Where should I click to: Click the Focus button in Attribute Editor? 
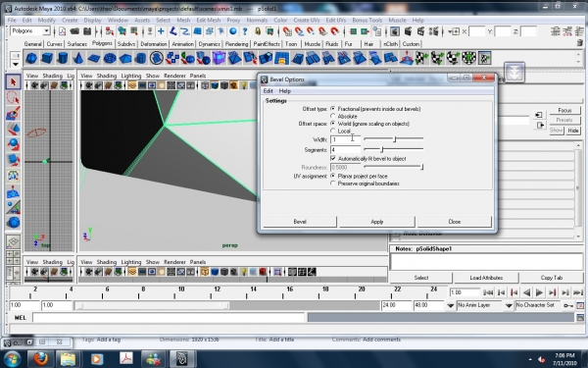(x=564, y=110)
